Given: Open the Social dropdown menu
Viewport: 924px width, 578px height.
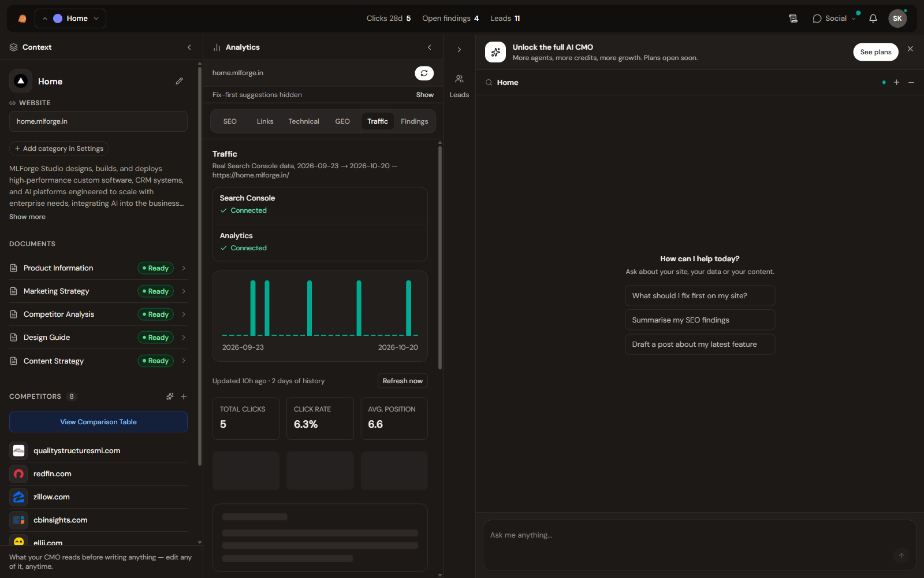Looking at the screenshot, I should (x=834, y=18).
